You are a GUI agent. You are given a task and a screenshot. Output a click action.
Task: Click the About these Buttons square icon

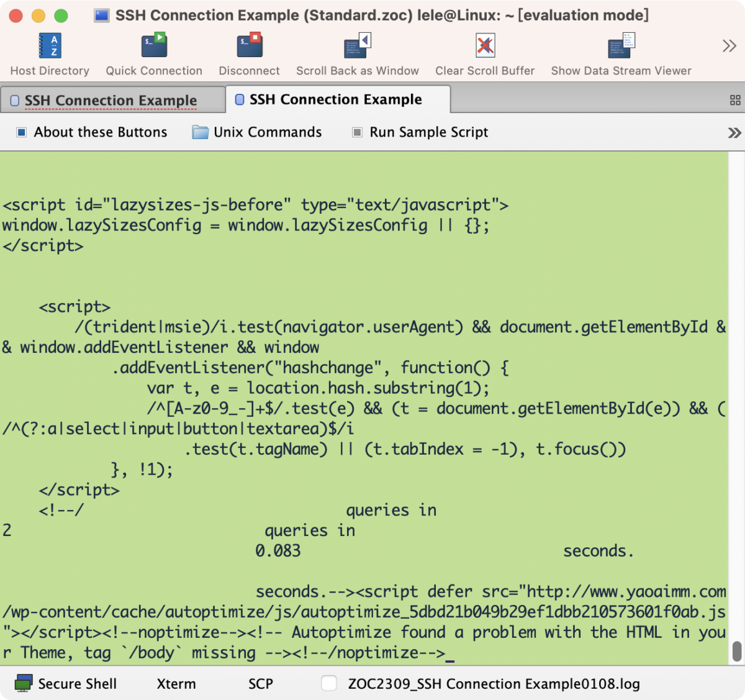click(22, 132)
